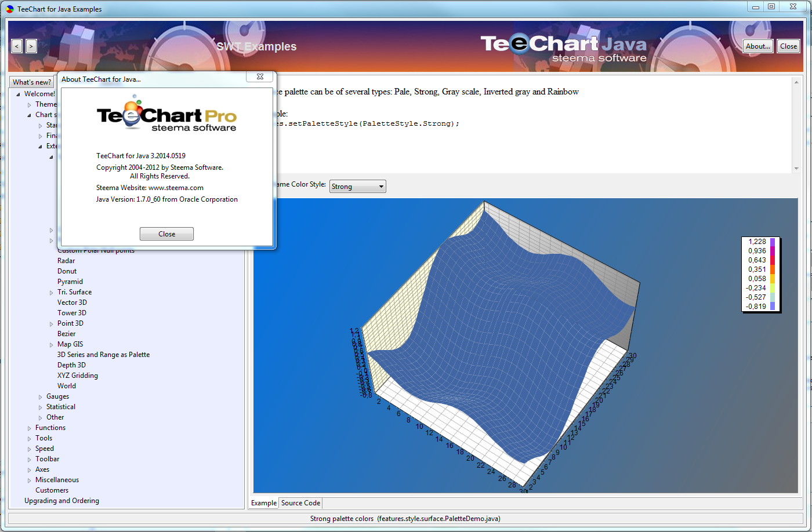
Task: Select the XYZ Gridding tree item
Action: click(x=78, y=376)
